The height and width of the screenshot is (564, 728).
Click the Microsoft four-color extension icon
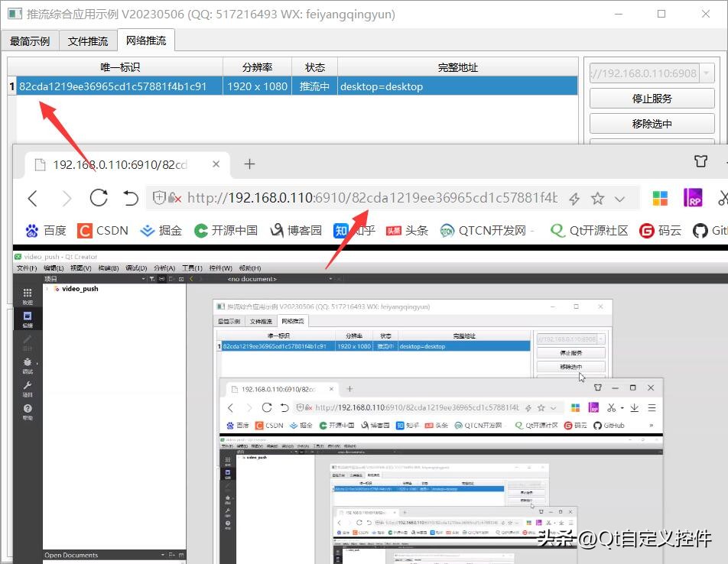tap(660, 197)
